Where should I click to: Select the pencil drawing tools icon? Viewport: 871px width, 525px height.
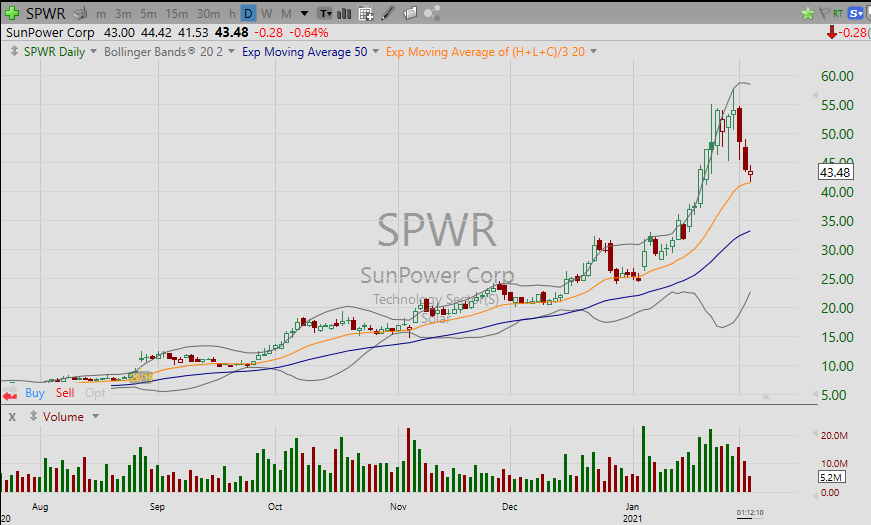point(388,13)
